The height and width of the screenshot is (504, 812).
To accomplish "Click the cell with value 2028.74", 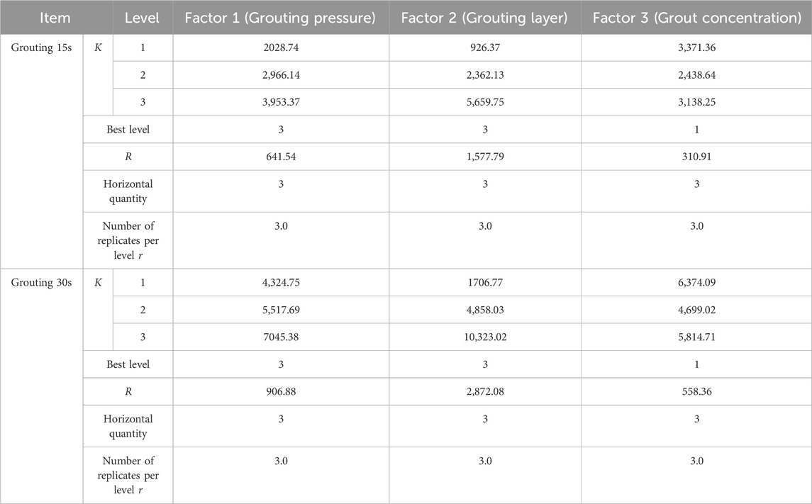I will point(280,47).
